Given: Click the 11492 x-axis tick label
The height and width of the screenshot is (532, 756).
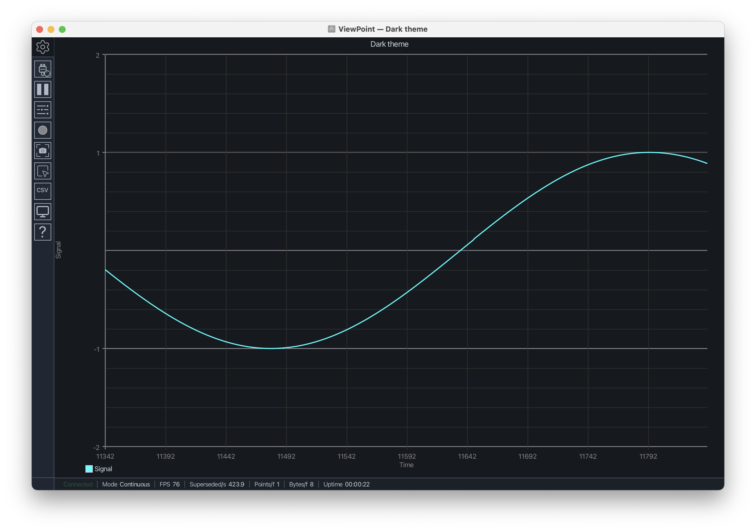Looking at the screenshot, I should (286, 456).
